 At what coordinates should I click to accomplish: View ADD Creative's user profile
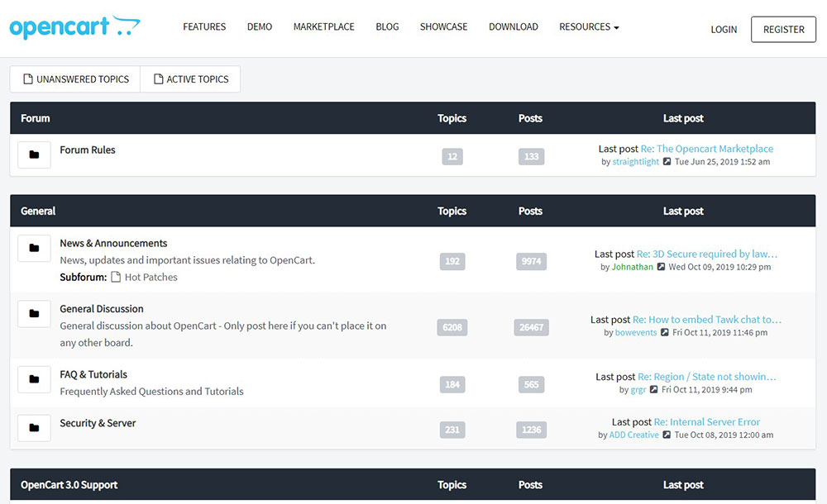click(x=634, y=435)
